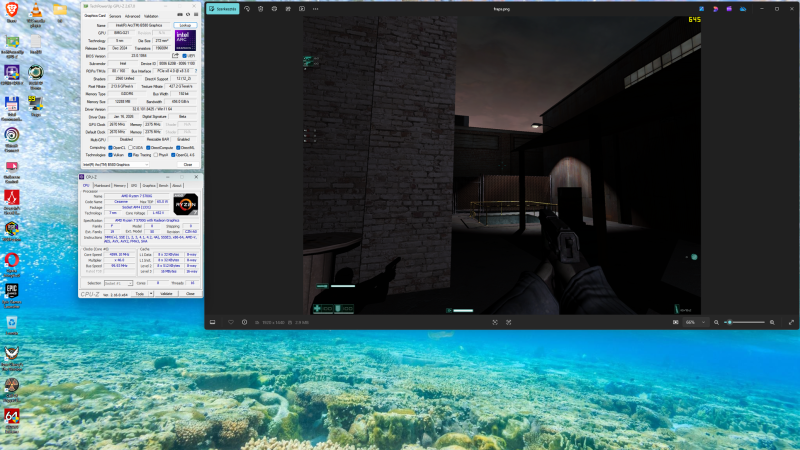This screenshot has width=800, height=450.
Task: Favorite the image with the heart icon
Action: coord(231,322)
